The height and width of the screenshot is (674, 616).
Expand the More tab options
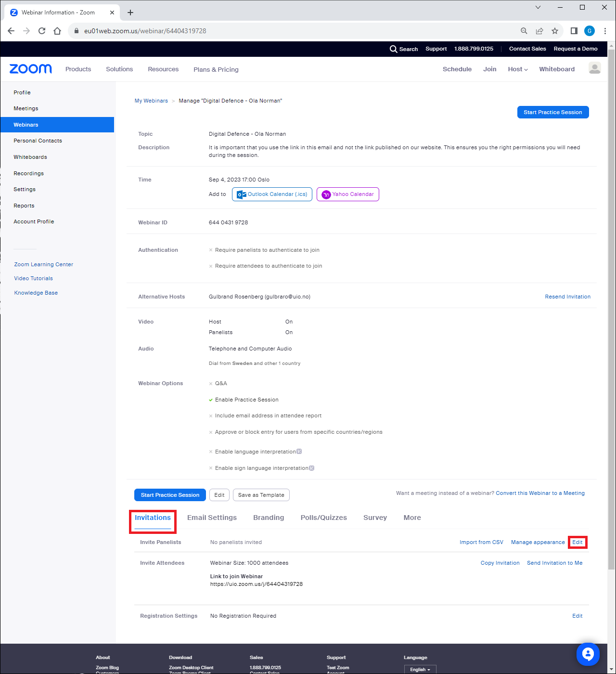tap(412, 518)
